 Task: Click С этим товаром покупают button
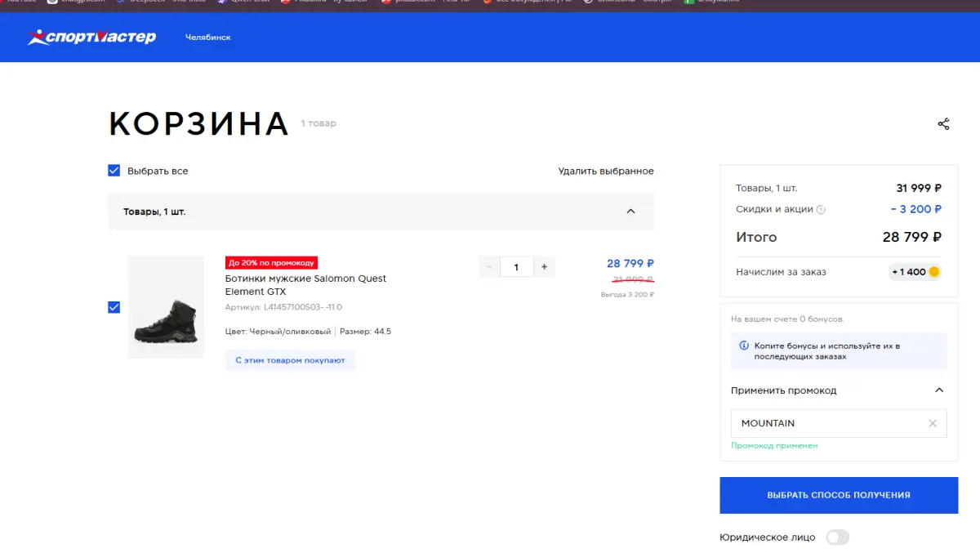290,360
